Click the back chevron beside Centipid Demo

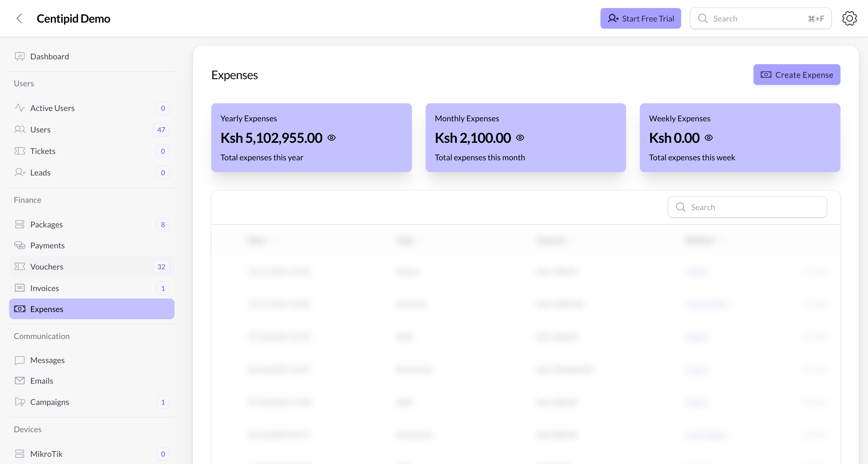[19, 18]
